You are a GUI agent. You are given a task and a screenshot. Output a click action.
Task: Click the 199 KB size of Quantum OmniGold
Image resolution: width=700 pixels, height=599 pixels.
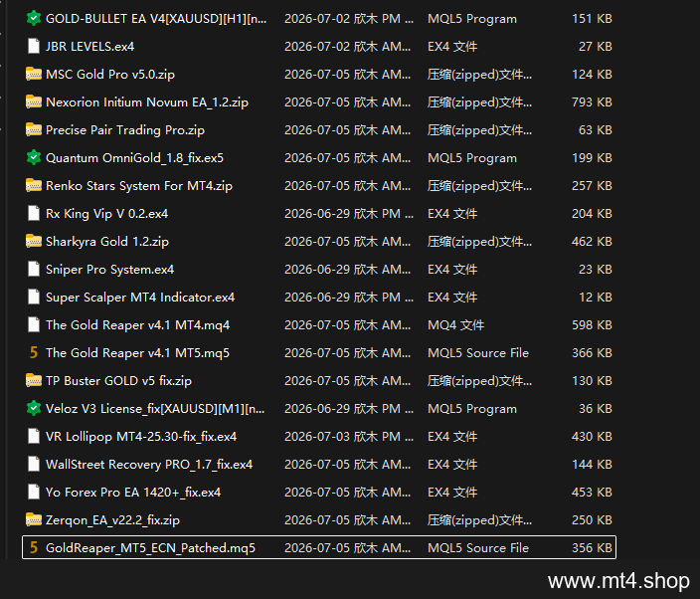click(592, 158)
